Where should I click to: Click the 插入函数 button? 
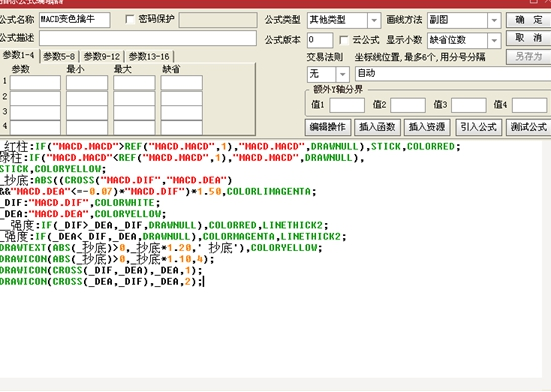click(377, 127)
